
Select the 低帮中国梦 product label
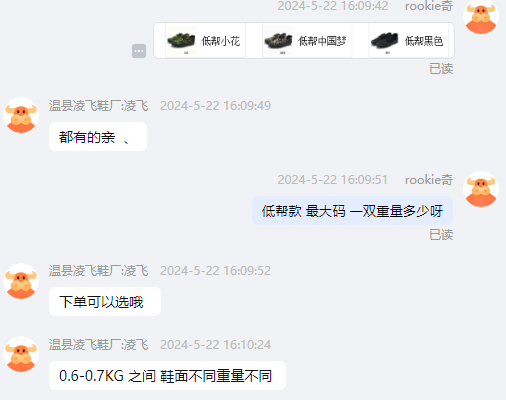[x=322, y=41]
